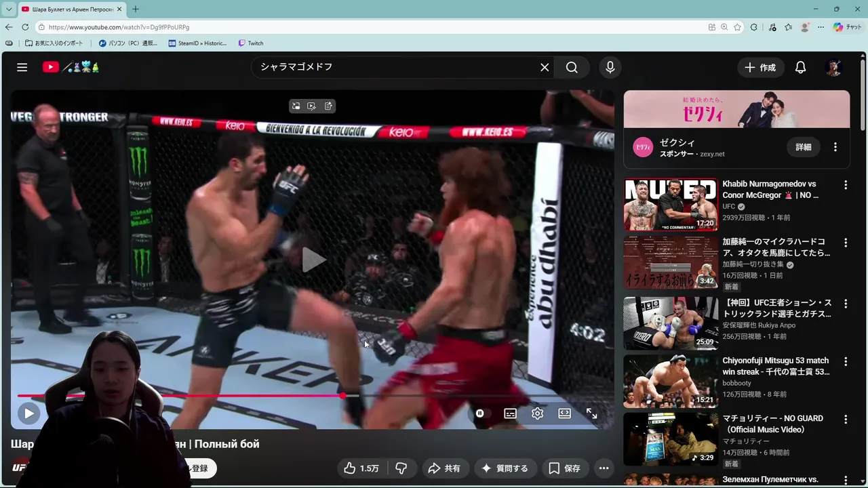Open the ショーン・ストリックランド video thumbnail
This screenshot has height=488, width=868.
tap(671, 323)
